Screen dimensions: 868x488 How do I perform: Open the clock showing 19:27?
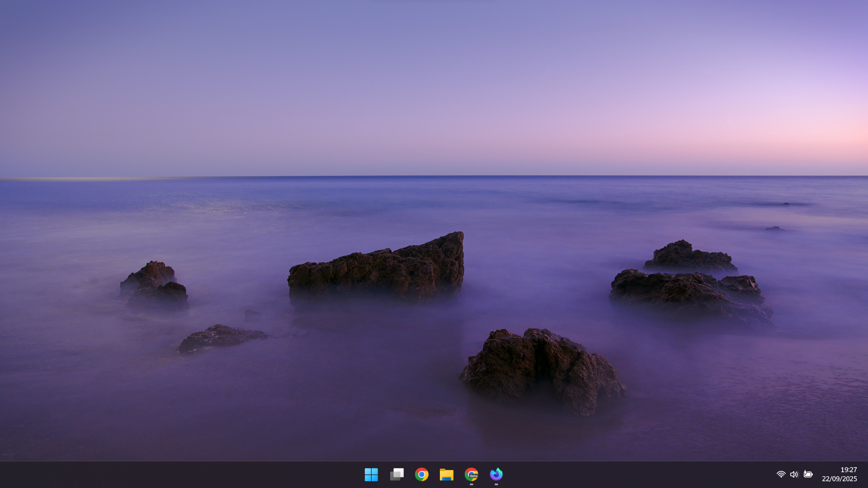point(849,470)
